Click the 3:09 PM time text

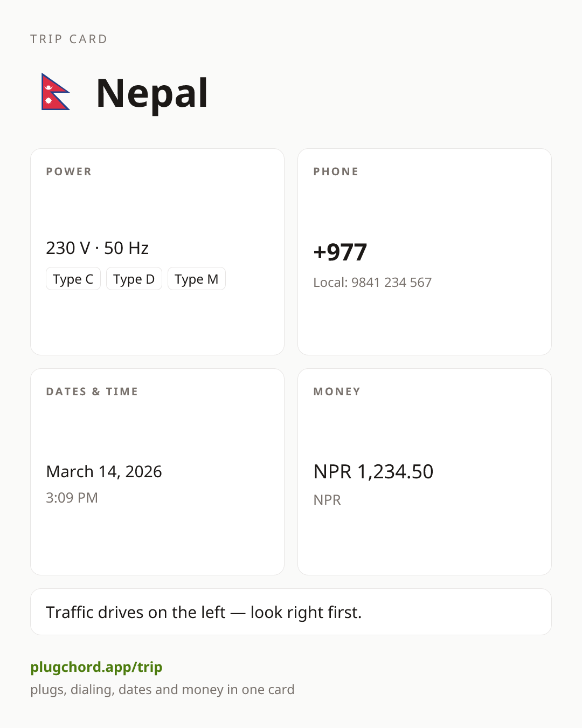(x=72, y=497)
